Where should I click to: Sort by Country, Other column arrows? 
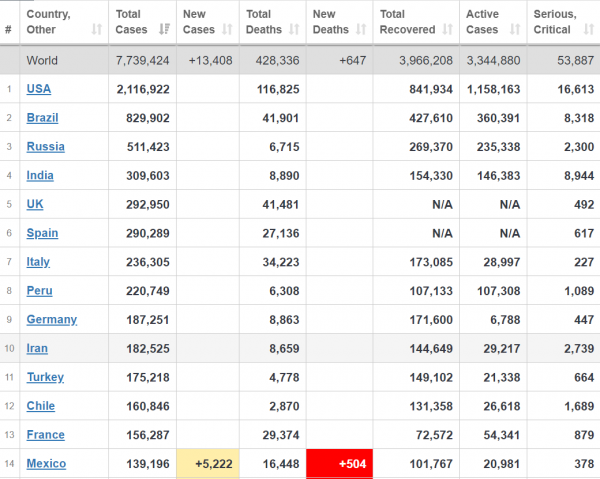point(97,29)
